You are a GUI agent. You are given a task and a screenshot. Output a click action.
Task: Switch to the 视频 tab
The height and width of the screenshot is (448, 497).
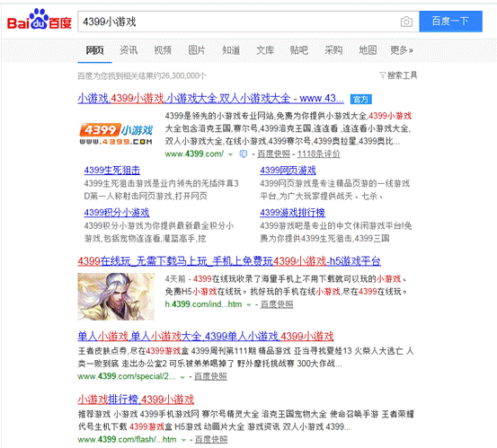pos(163,50)
